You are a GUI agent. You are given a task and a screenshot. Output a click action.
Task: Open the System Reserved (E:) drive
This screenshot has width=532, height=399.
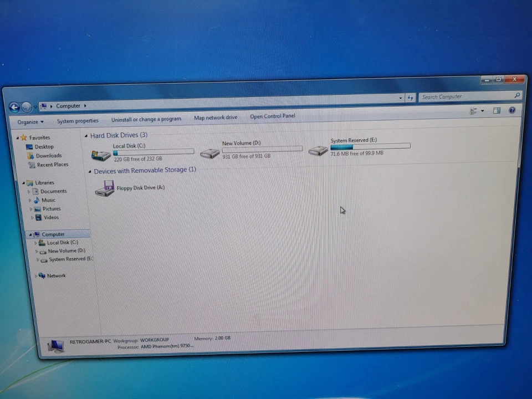pos(318,150)
